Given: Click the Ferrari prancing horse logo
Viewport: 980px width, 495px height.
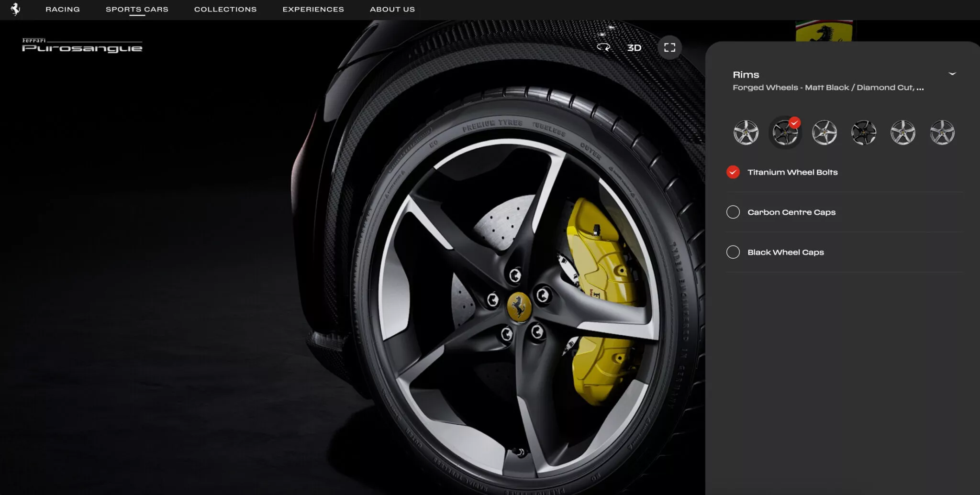Looking at the screenshot, I should click(x=15, y=9).
